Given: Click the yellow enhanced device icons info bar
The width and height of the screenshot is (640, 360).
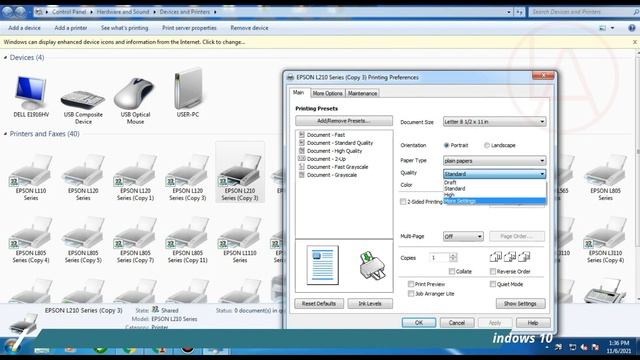Looking at the screenshot, I should tap(320, 42).
